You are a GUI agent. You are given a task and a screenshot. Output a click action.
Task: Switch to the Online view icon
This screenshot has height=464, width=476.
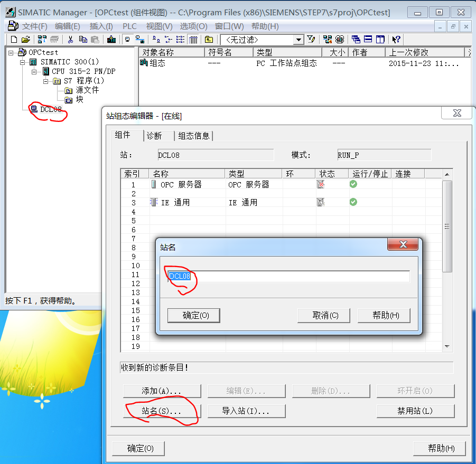(127, 40)
